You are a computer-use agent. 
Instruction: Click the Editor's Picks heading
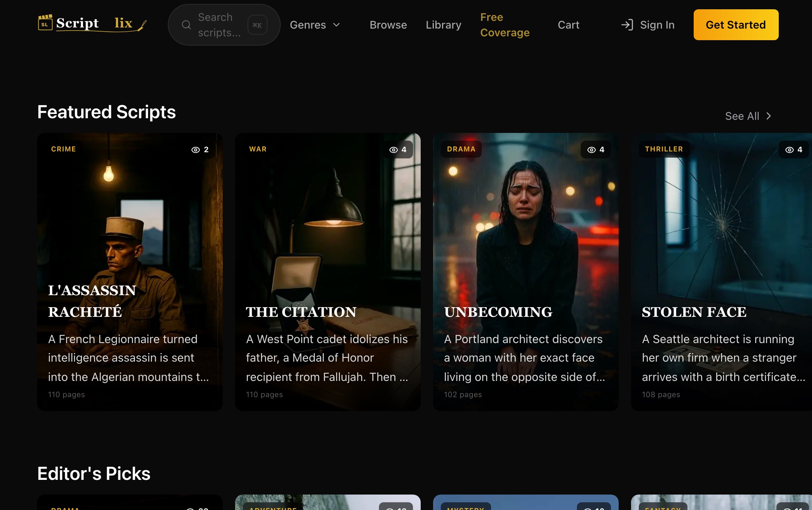[94, 474]
